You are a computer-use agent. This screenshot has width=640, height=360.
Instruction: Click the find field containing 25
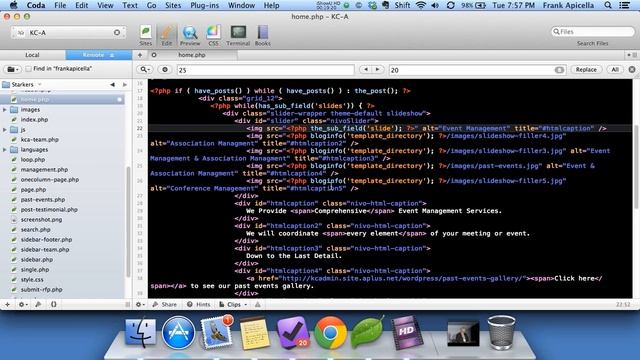click(x=265, y=70)
